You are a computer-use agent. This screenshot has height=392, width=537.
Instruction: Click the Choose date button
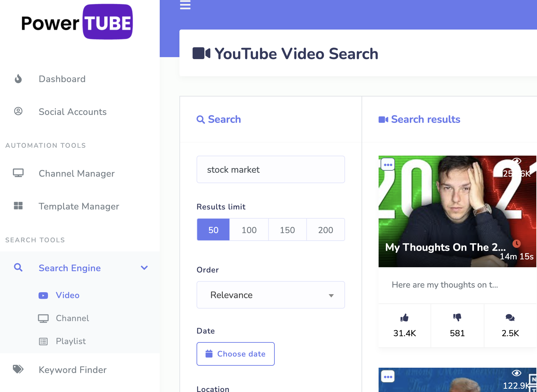[236, 354]
